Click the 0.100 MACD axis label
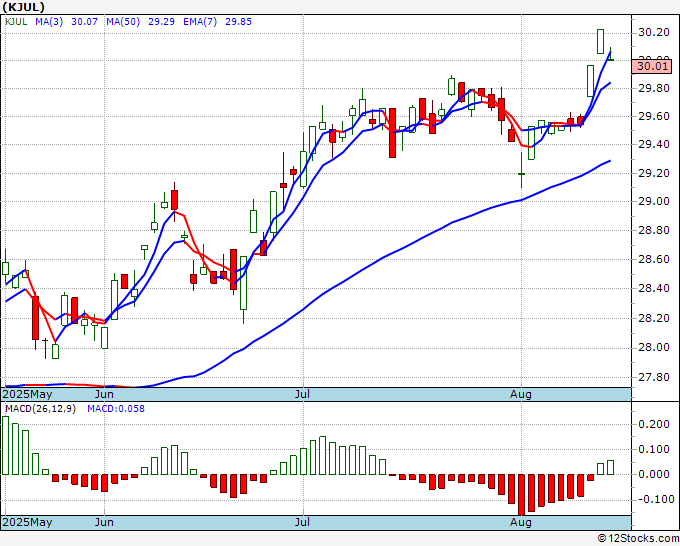Viewport: 680px width, 546px height. [x=654, y=449]
